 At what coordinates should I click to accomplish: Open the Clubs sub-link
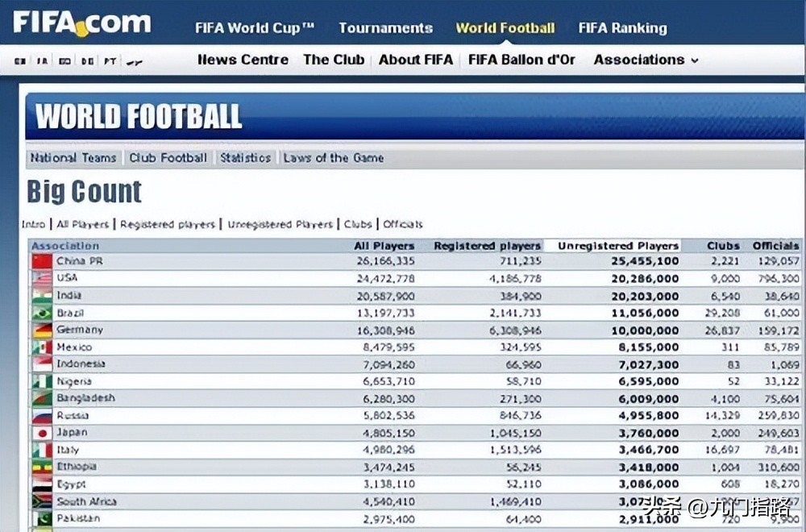(x=358, y=225)
